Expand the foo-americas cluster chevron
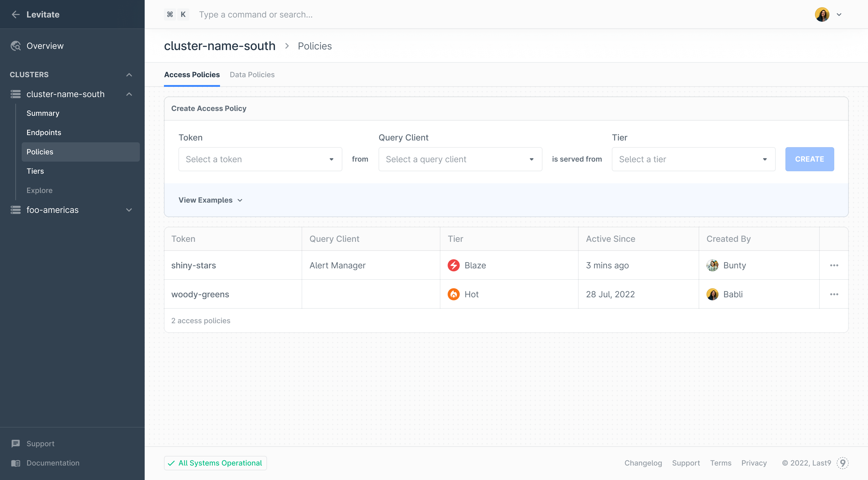 click(129, 210)
